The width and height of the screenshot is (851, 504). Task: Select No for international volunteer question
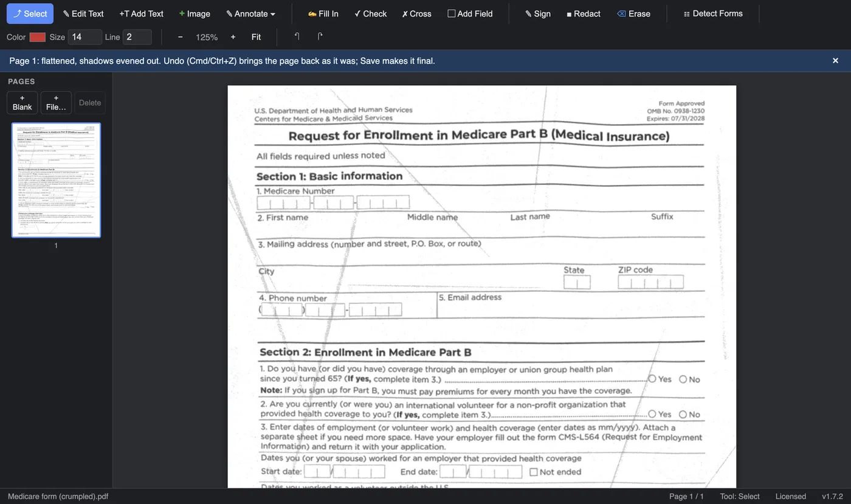[x=683, y=415]
